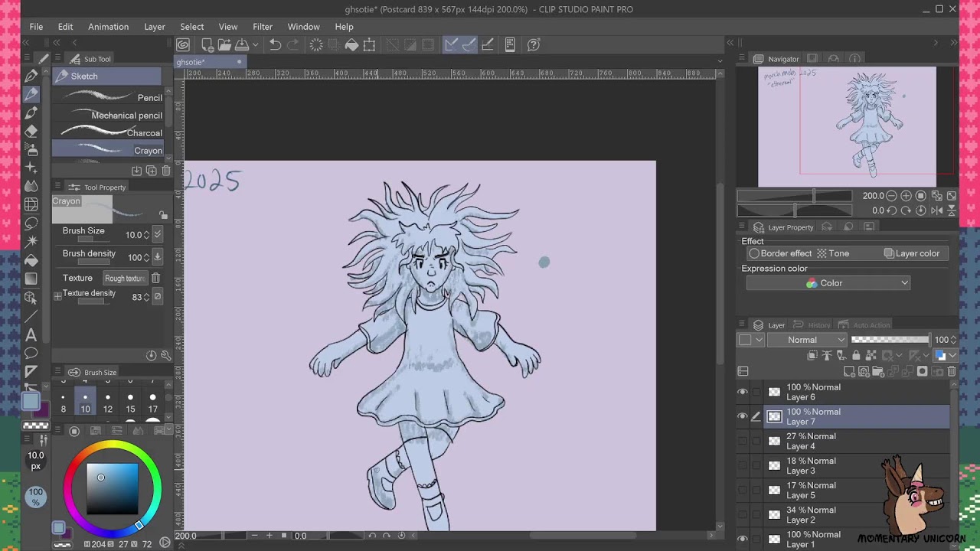Select the Gradient tool
This screenshot has width=980, height=551.
click(x=31, y=279)
